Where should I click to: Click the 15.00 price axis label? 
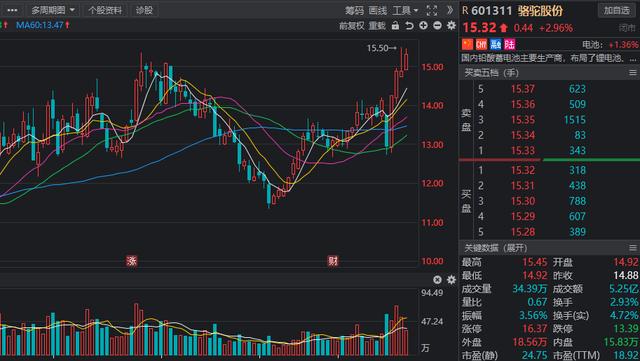point(432,67)
